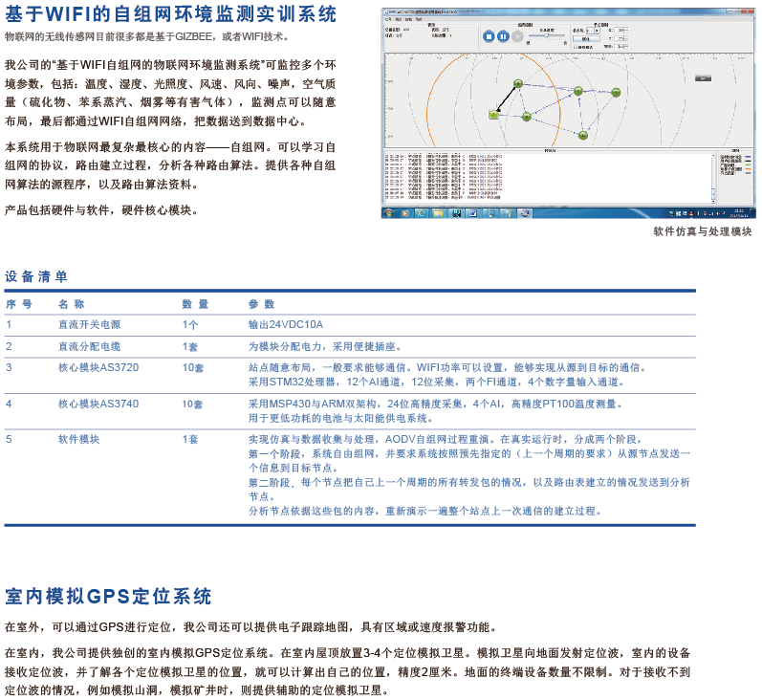This screenshot has height=700, width=762.
Task: Click the taskbar clock in the system tray
Action: pos(741,213)
